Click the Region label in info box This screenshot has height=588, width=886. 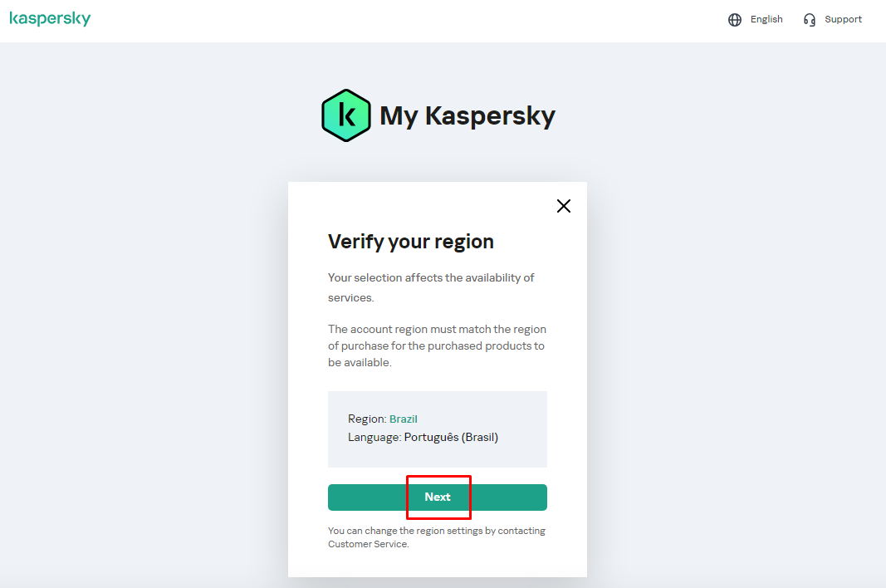366,419
